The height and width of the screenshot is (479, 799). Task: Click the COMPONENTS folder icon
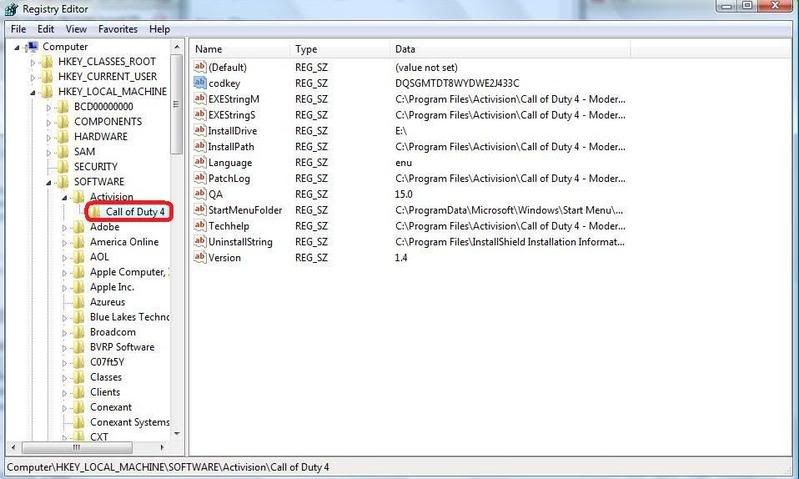coord(63,122)
